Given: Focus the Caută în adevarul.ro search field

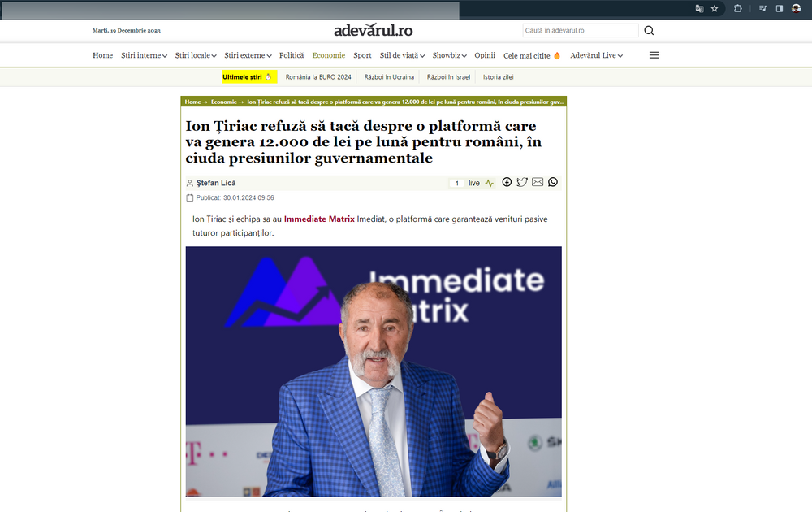Looking at the screenshot, I should pyautogui.click(x=580, y=31).
